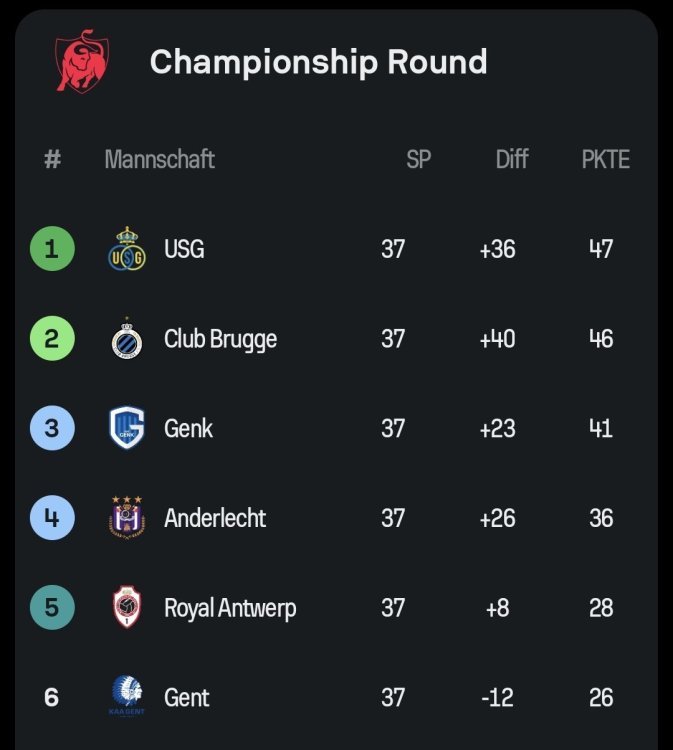Click the USG club crest

pyautogui.click(x=126, y=249)
